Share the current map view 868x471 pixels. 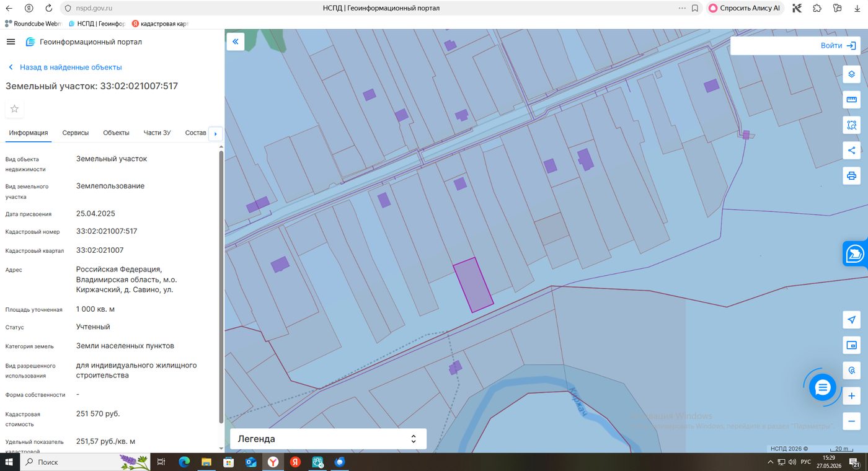(851, 150)
